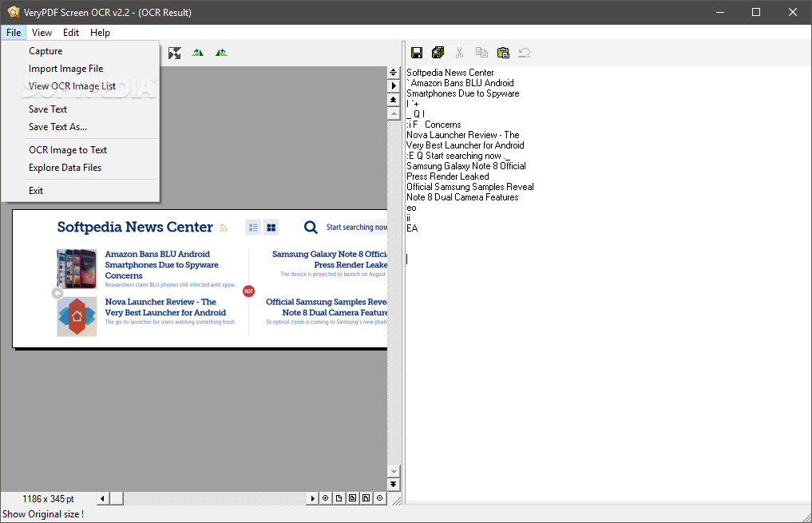Screen dimensions: 812x523
Task: Select View OCR Image List
Action: tap(81, 86)
